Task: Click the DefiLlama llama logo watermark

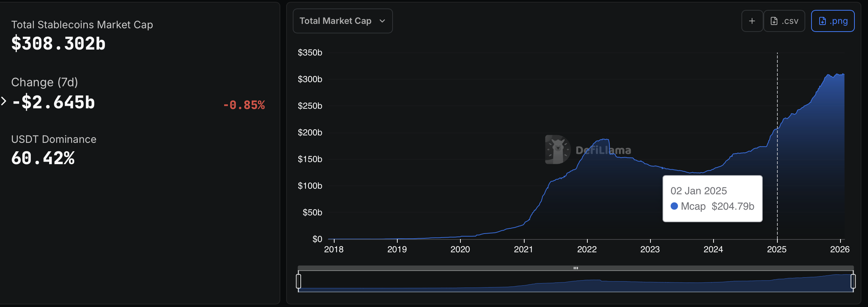Action: coord(558,149)
